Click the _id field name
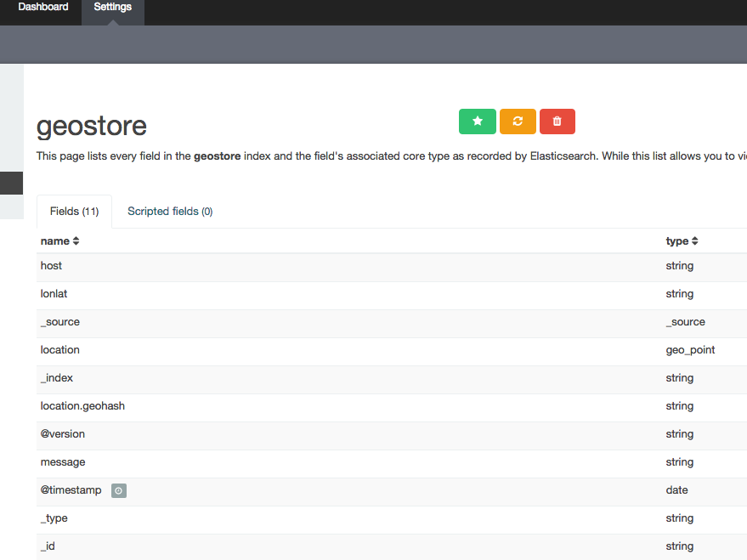 click(x=48, y=546)
